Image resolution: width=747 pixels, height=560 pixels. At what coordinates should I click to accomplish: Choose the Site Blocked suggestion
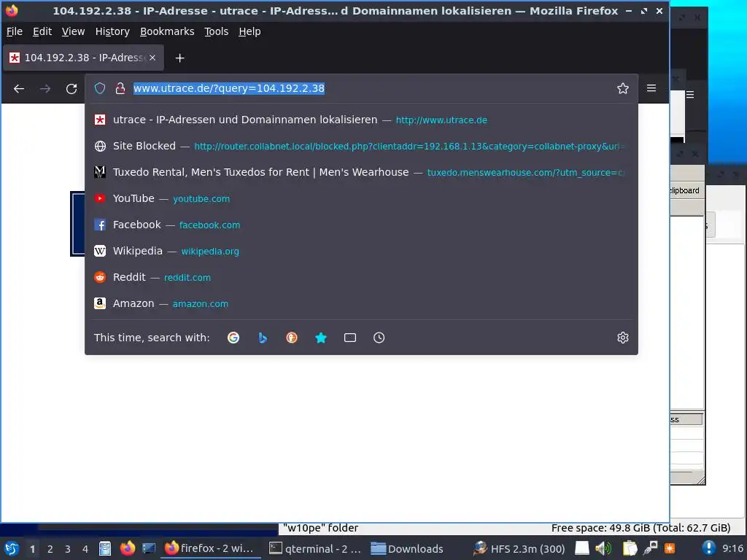(x=361, y=146)
